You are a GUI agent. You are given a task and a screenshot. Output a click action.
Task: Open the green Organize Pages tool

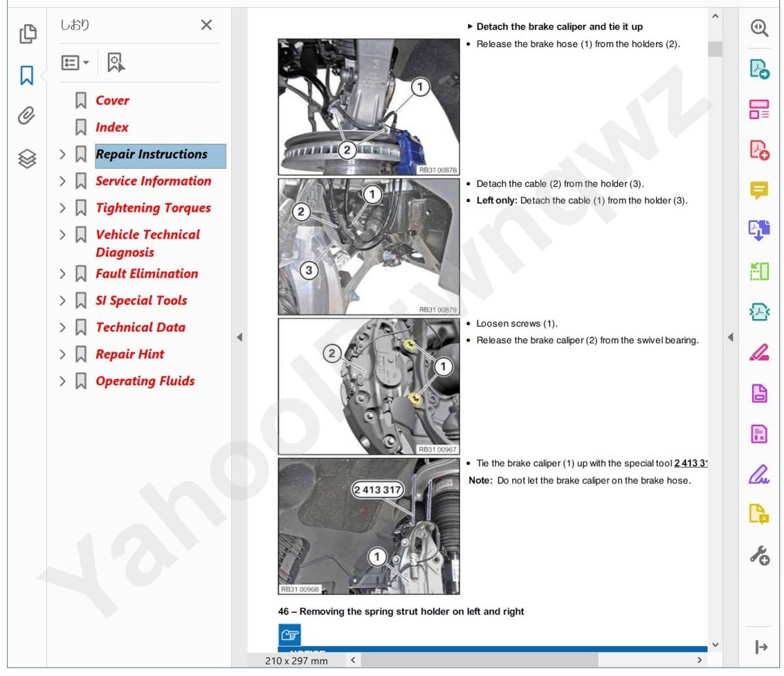[759, 271]
